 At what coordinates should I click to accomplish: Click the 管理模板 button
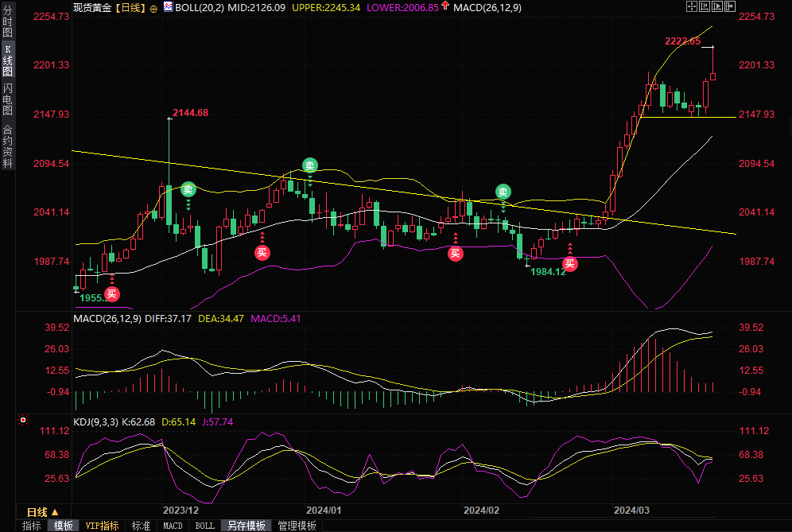297,526
